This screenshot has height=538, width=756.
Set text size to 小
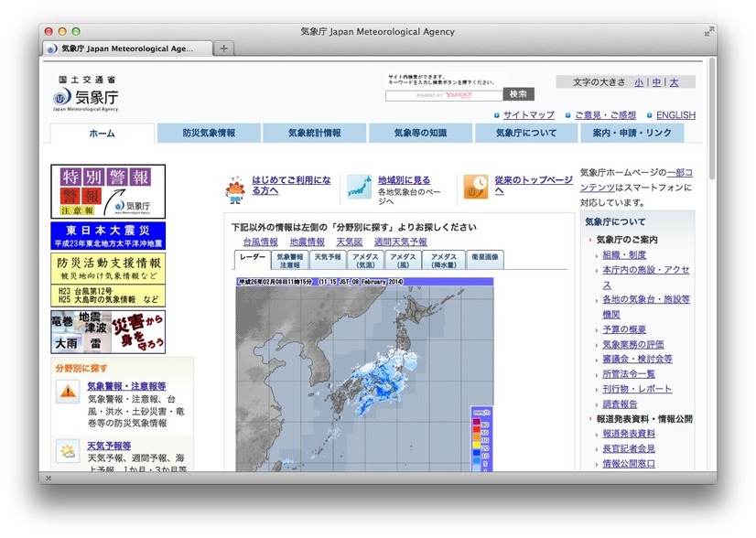point(639,82)
